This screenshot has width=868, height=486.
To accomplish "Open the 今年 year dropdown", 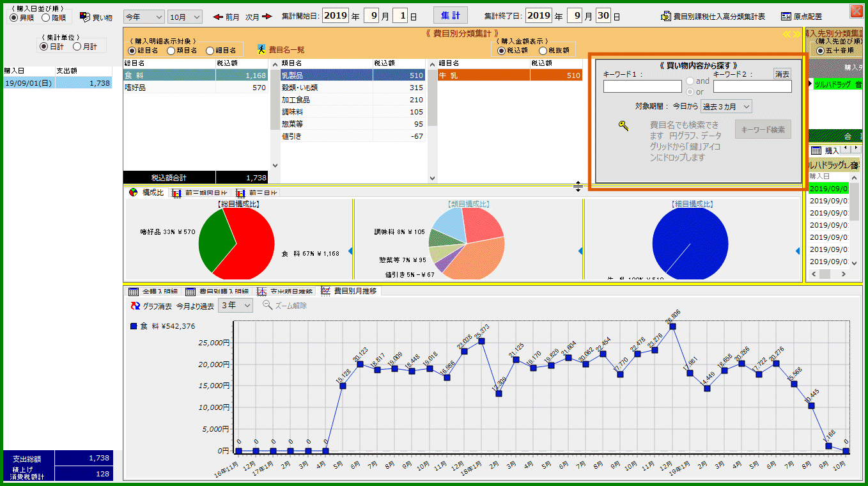I will pos(144,17).
